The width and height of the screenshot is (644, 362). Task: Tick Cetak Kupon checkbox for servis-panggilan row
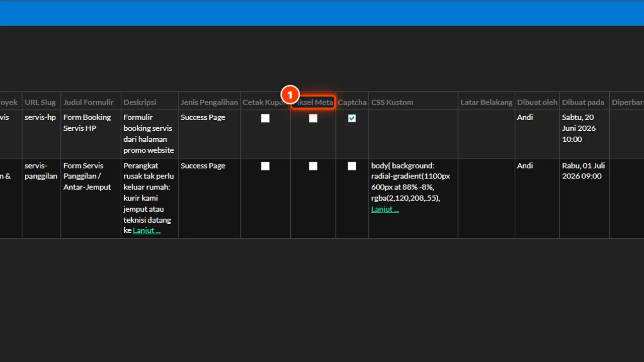(x=265, y=166)
